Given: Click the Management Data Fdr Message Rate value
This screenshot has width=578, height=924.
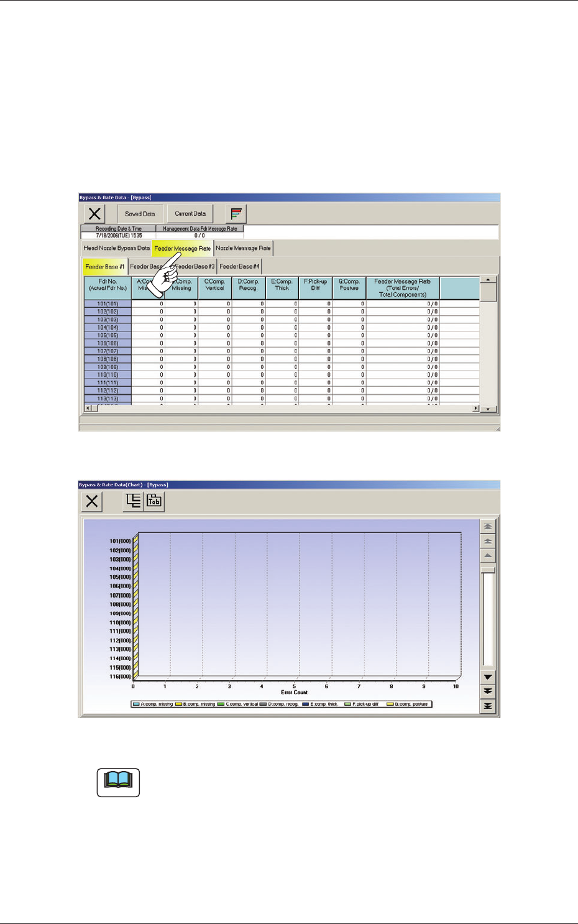Looking at the screenshot, I should (x=200, y=236).
